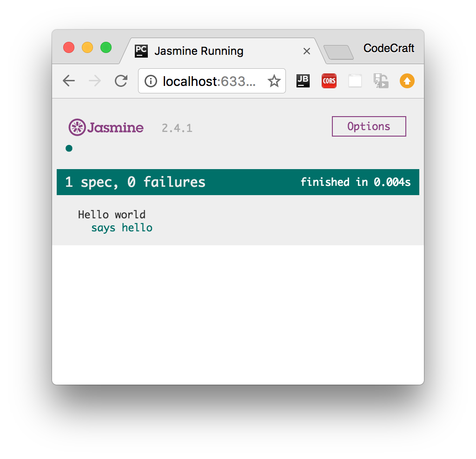This screenshot has height=459, width=476.
Task: Click the passed spec green dot
Action: (x=69, y=148)
